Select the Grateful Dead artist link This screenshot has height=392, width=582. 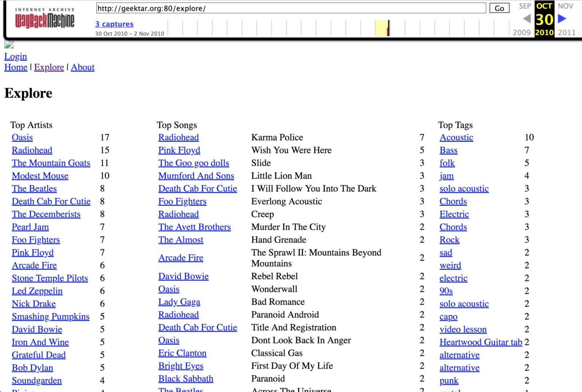39,355
